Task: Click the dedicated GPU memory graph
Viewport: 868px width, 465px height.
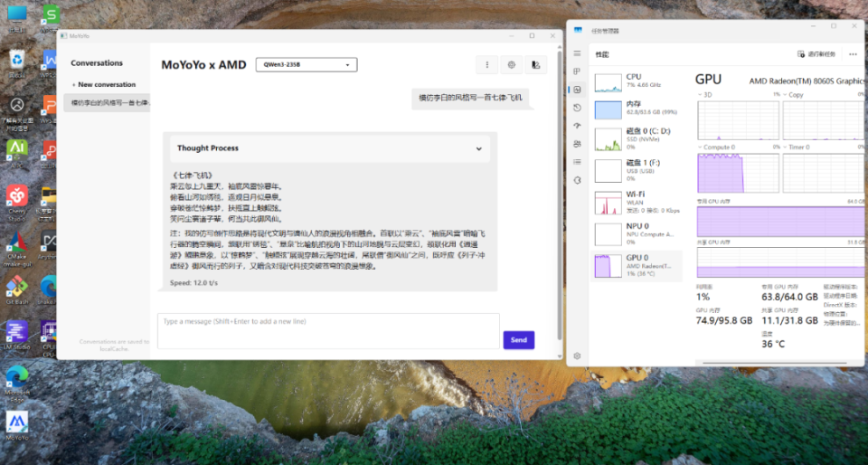Action: tap(780, 222)
